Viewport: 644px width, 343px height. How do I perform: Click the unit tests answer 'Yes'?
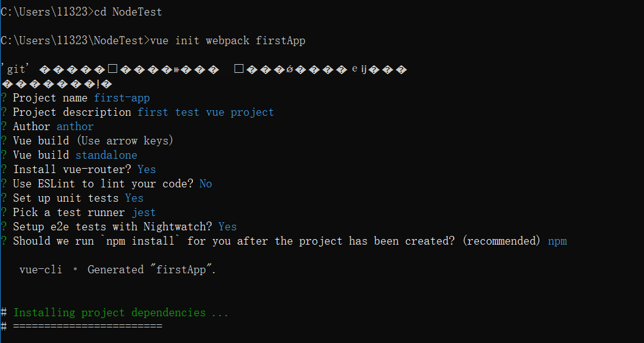(134, 198)
